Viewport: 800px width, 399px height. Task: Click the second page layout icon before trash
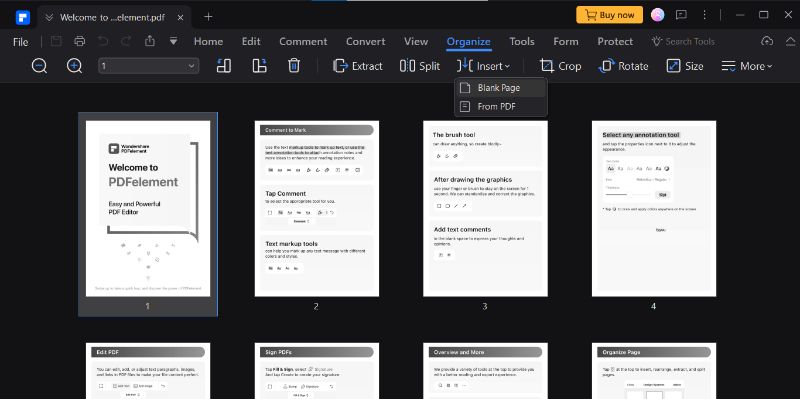[260, 66]
